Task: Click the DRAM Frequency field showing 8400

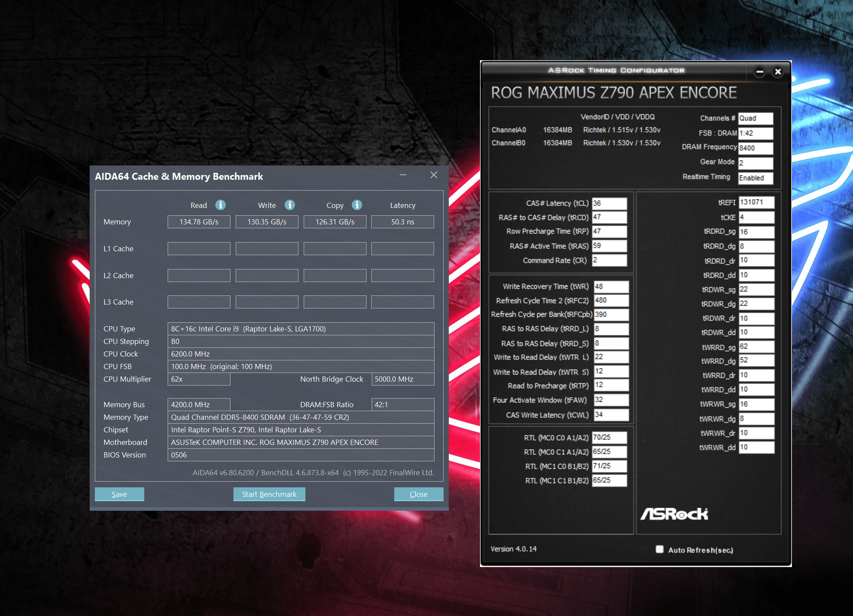Action: pyautogui.click(x=756, y=148)
